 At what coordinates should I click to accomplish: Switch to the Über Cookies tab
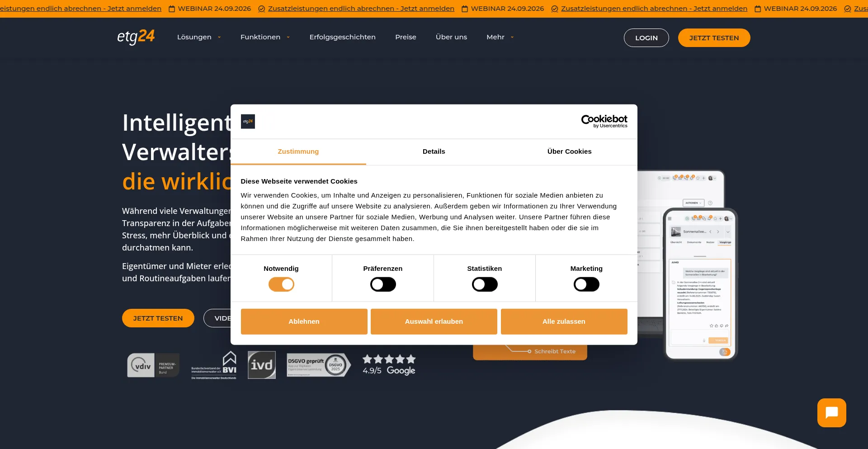[x=570, y=151]
